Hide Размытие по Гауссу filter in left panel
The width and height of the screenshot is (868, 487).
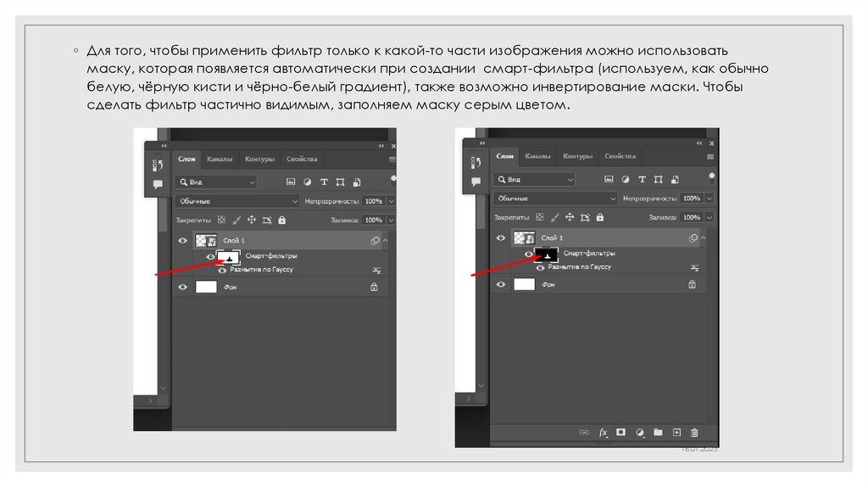click(x=222, y=271)
